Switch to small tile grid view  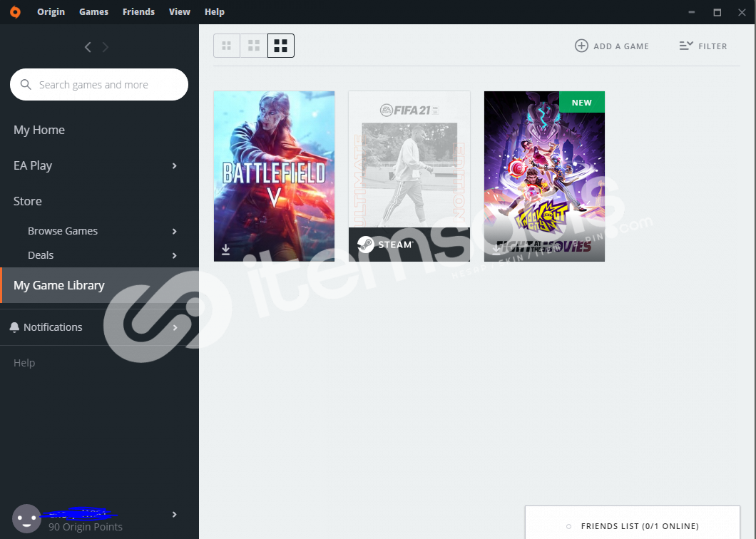click(227, 46)
